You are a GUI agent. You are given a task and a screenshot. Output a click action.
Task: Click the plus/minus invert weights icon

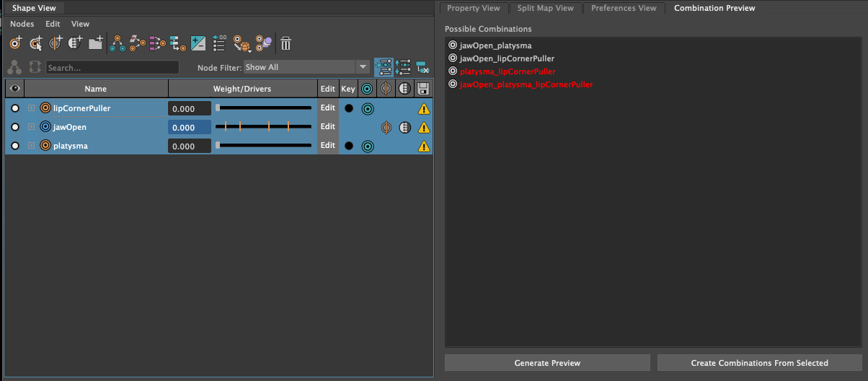(x=198, y=43)
